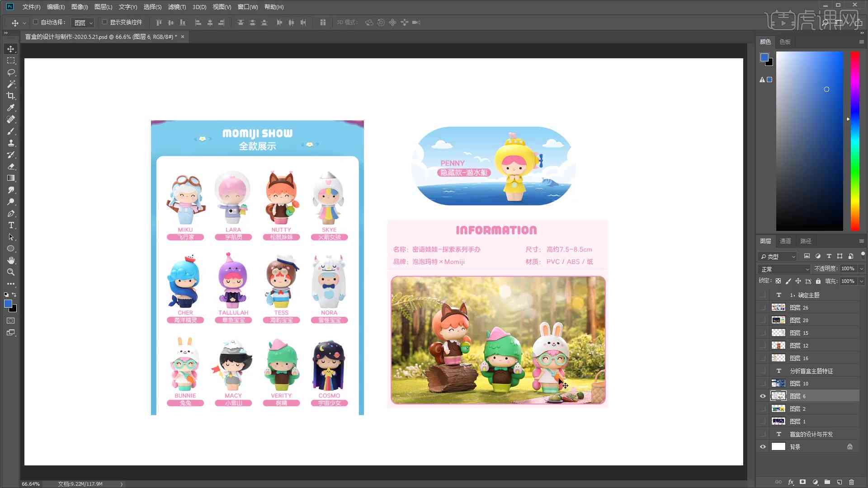The width and height of the screenshot is (868, 488).
Task: Click the vertical hue spectrum slider
Action: click(855, 141)
